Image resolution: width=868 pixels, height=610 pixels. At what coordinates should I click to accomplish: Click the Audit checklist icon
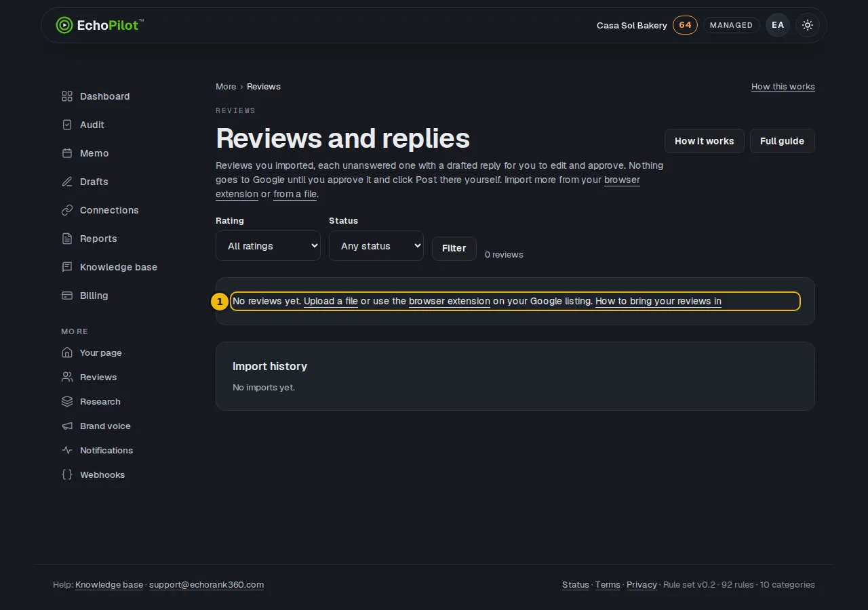tap(67, 125)
